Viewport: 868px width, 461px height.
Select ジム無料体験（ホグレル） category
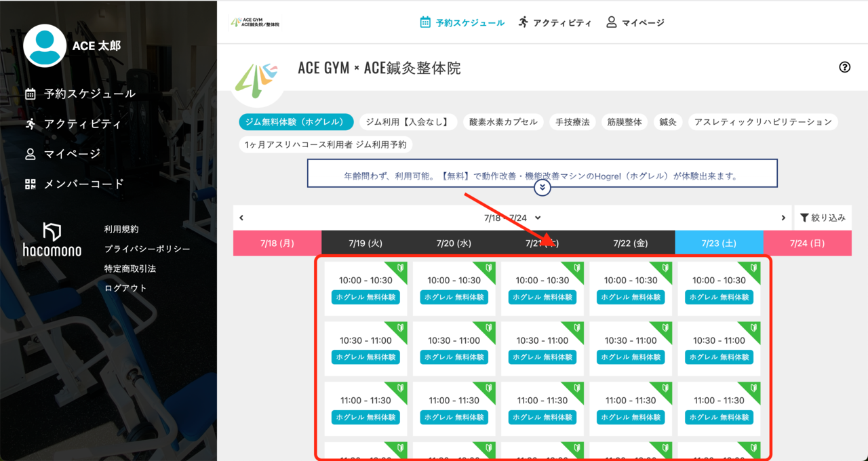click(x=296, y=122)
